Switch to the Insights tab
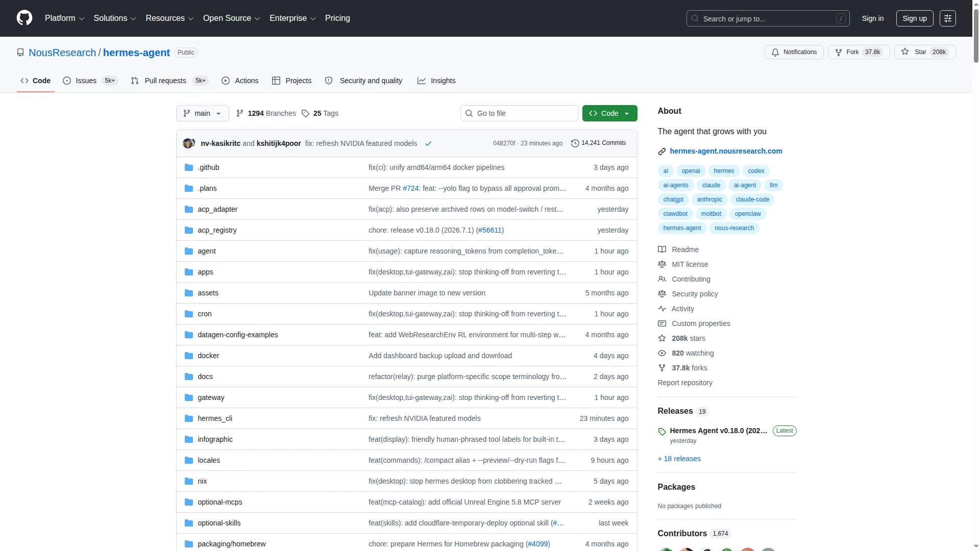980x551 pixels. pyautogui.click(x=436, y=81)
